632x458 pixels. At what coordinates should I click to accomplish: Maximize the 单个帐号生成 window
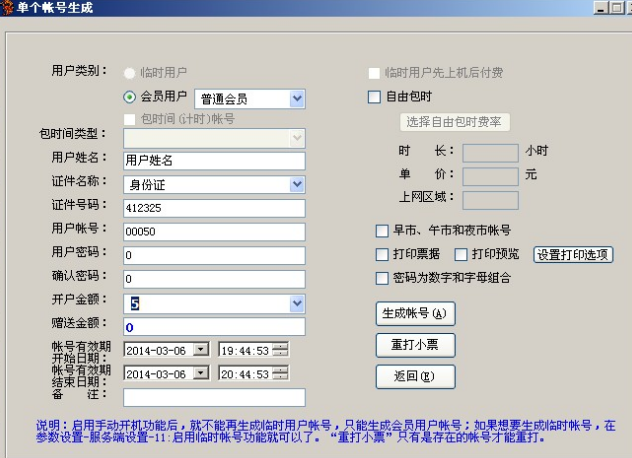point(616,8)
